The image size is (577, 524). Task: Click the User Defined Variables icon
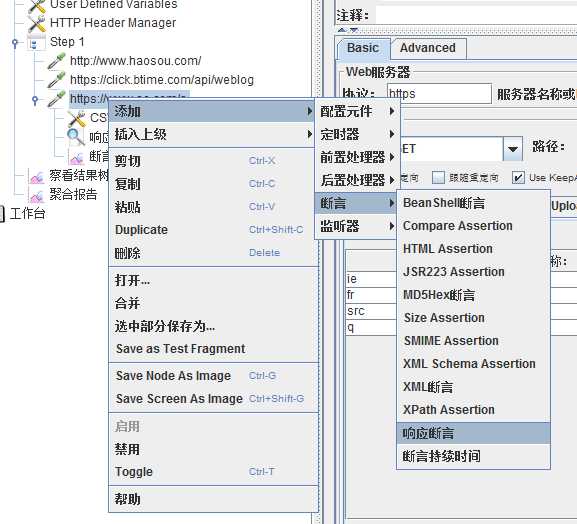coord(37,6)
